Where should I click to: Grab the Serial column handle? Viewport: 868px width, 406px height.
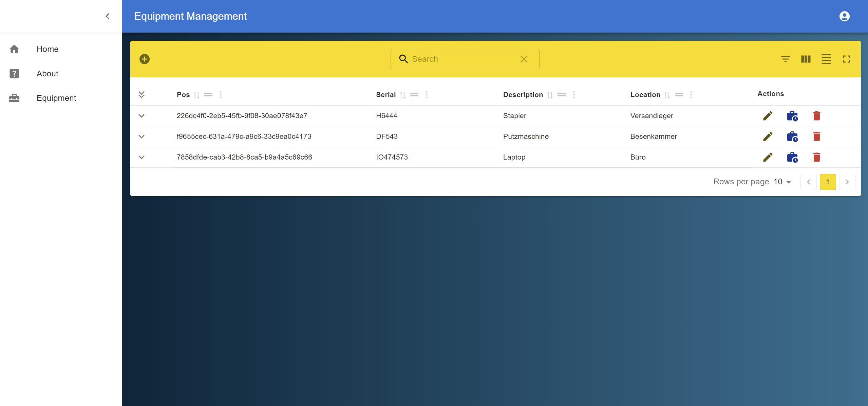pos(414,95)
